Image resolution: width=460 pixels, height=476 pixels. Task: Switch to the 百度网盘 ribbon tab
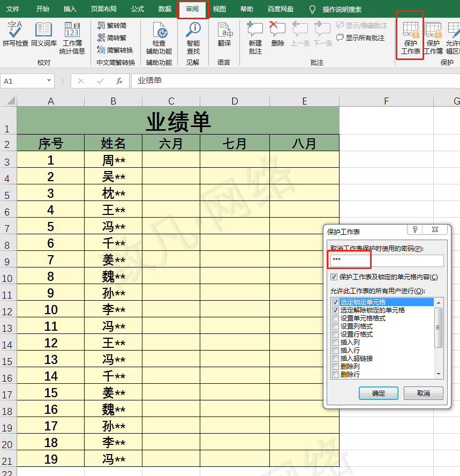tap(281, 9)
